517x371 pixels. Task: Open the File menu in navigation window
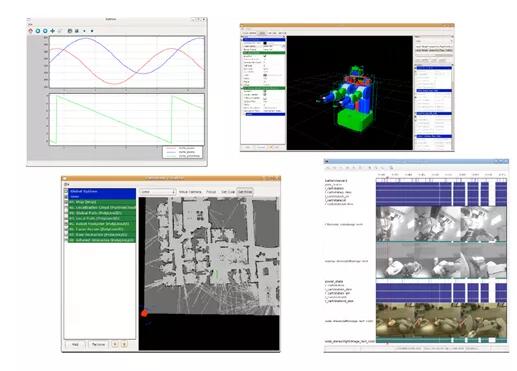66,184
